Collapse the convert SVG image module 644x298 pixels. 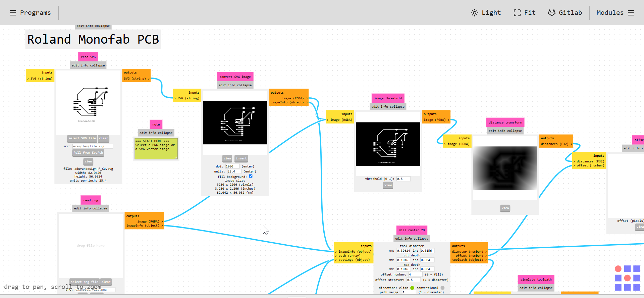244,85
